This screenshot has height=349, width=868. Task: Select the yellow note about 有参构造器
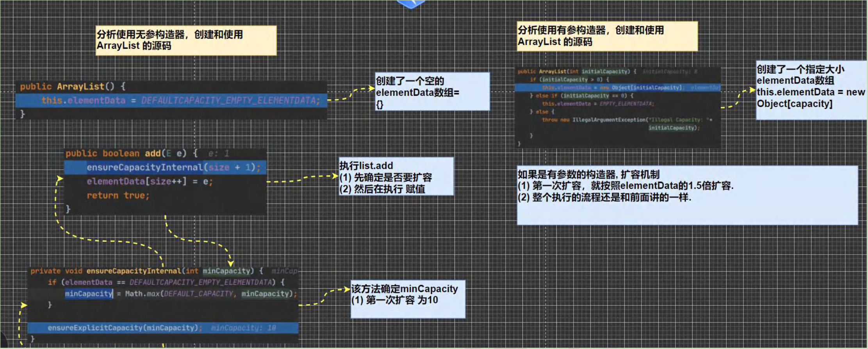607,36
